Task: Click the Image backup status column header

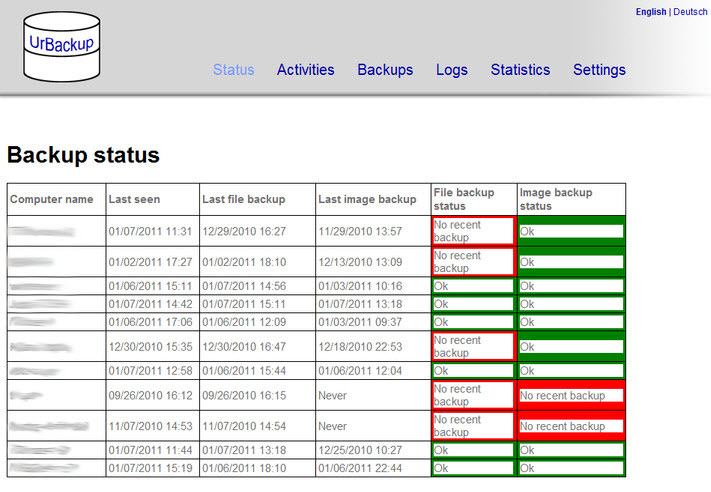Action: pyautogui.click(x=556, y=199)
